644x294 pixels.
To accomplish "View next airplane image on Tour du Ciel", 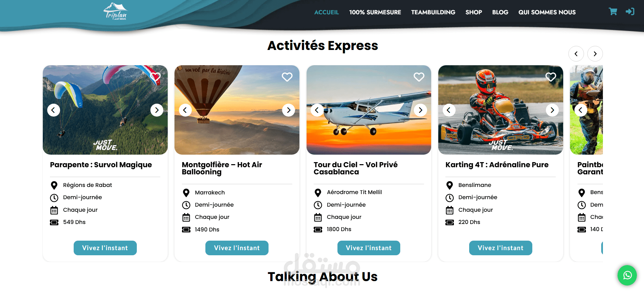I will pyautogui.click(x=420, y=110).
